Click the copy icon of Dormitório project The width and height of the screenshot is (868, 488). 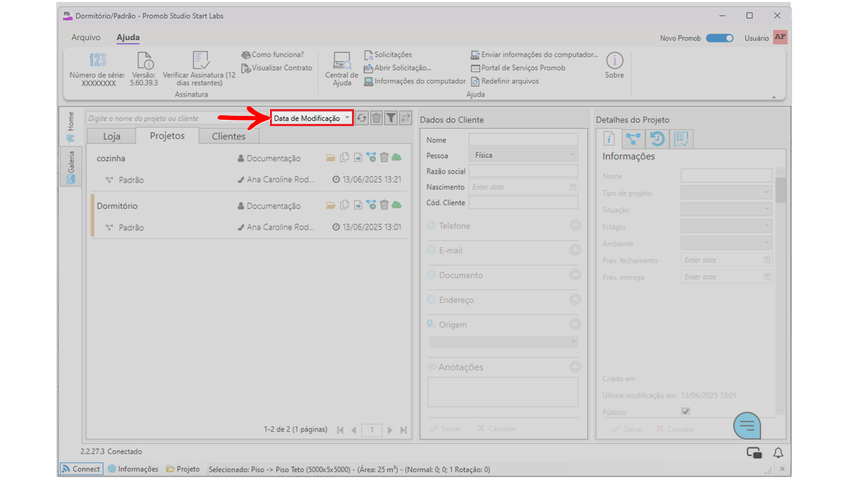coord(344,205)
